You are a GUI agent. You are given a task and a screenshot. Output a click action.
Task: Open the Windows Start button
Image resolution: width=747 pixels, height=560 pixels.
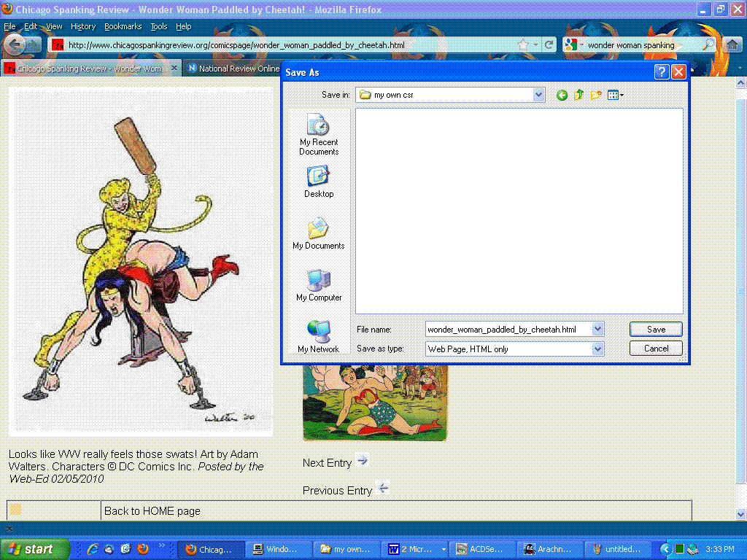point(35,549)
